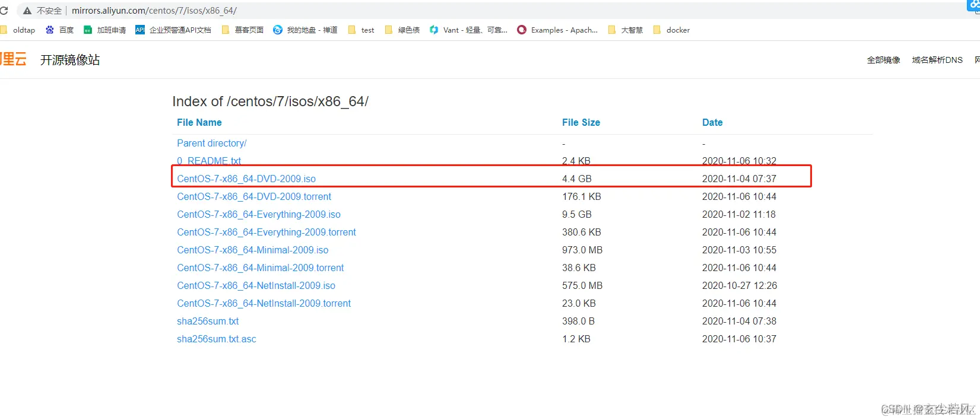This screenshot has height=420, width=980.
Task: Click the insecure-site warning icon in address bar
Action: click(27, 11)
